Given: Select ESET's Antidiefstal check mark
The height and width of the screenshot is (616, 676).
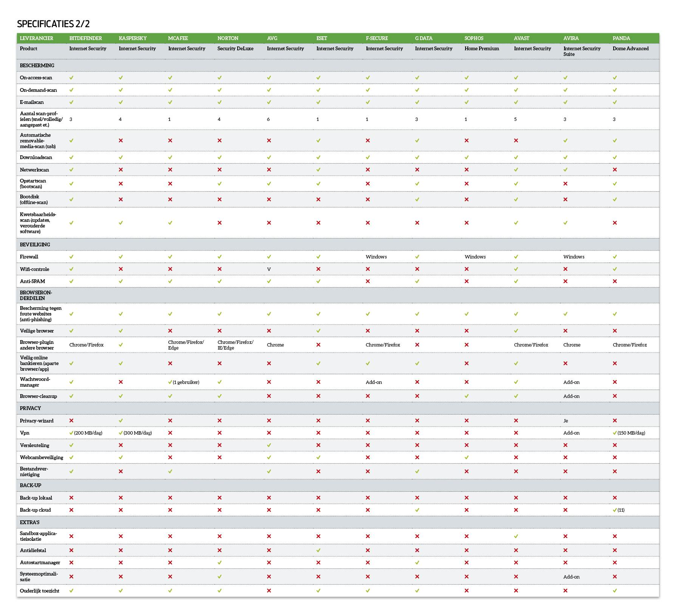Looking at the screenshot, I should click(319, 550).
